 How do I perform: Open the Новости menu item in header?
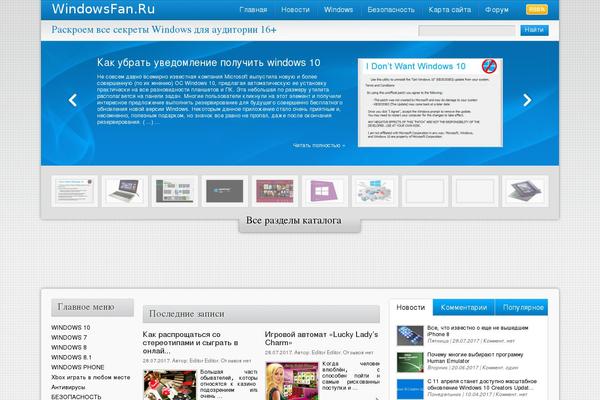click(295, 10)
